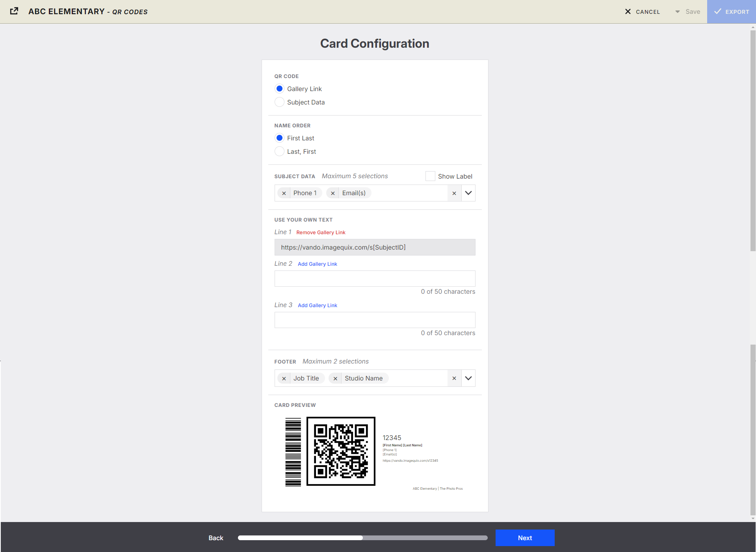This screenshot has width=756, height=552.
Task: Click the 12345 subject ID in preview
Action: click(392, 438)
